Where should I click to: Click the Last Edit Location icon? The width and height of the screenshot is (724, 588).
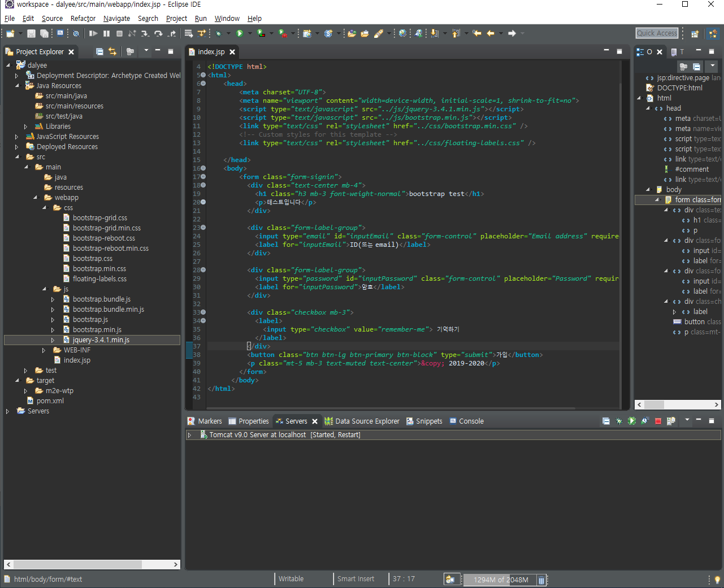(x=477, y=33)
